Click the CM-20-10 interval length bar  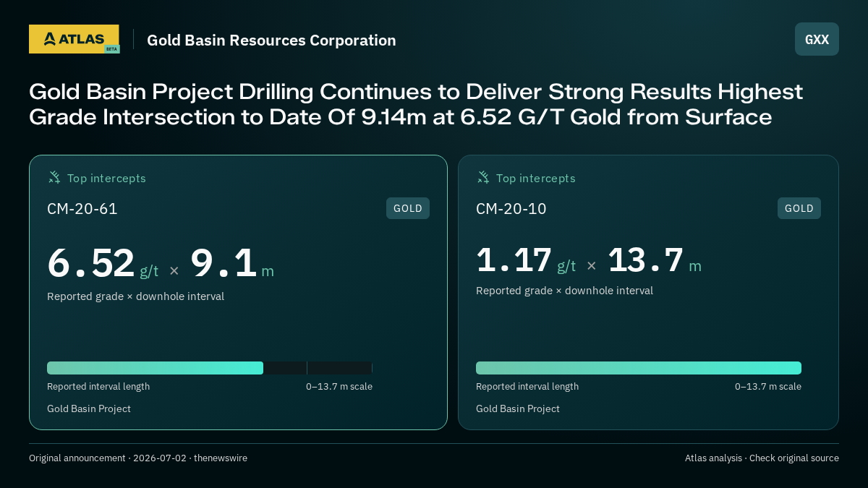639,368
